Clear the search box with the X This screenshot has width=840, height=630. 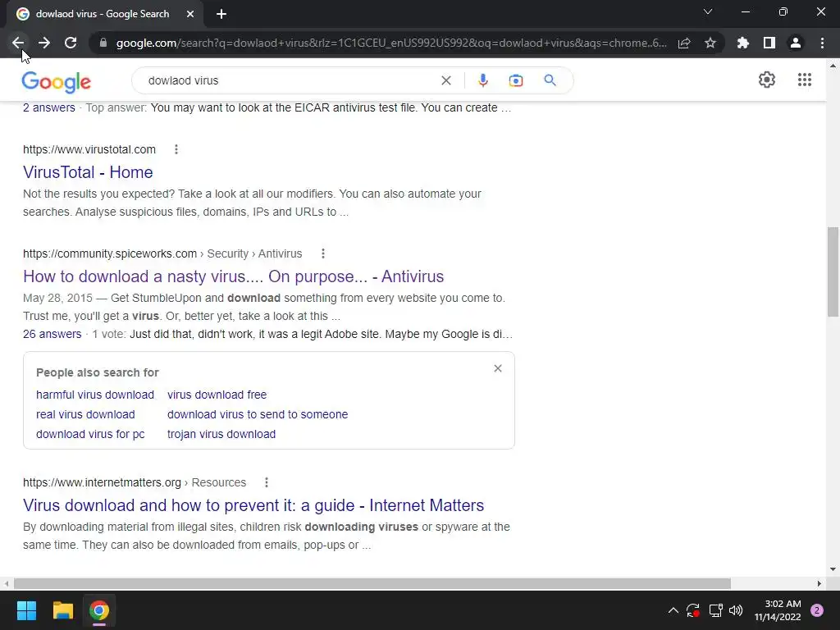click(x=445, y=80)
